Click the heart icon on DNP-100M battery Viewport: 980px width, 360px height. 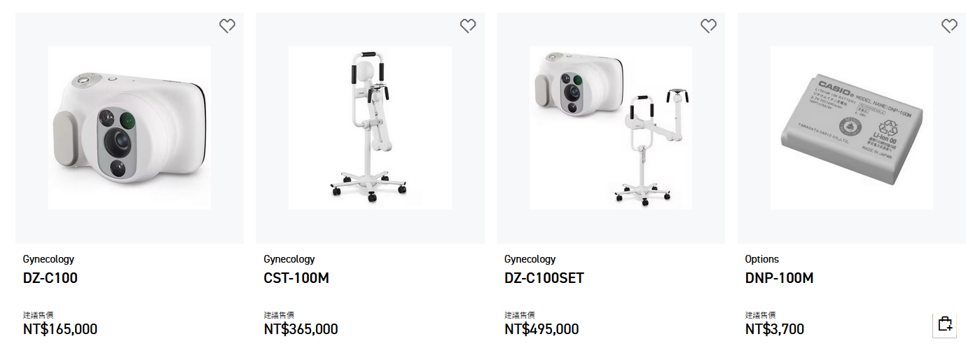tap(949, 26)
